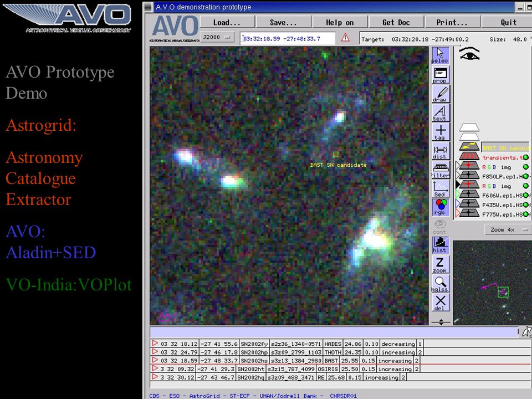Image resolution: width=532 pixels, height=399 pixels.
Task: Click the Get Doc menu button
Action: pos(396,22)
